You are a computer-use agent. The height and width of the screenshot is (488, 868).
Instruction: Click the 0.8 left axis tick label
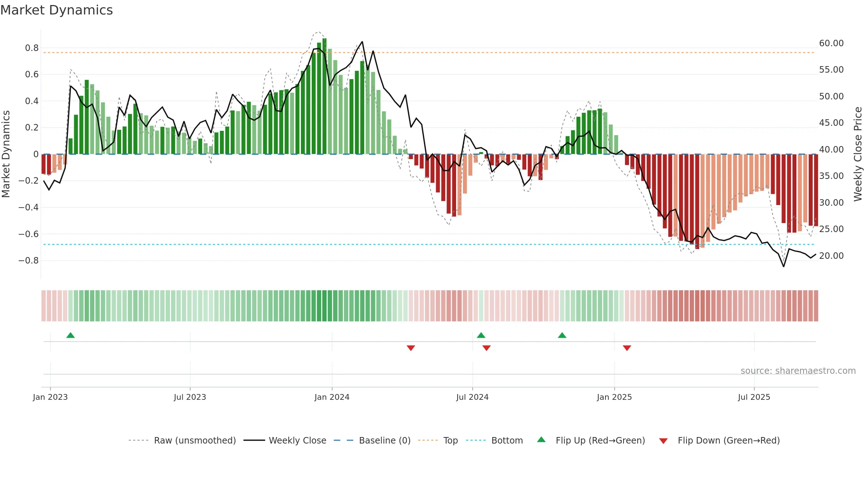pyautogui.click(x=32, y=48)
